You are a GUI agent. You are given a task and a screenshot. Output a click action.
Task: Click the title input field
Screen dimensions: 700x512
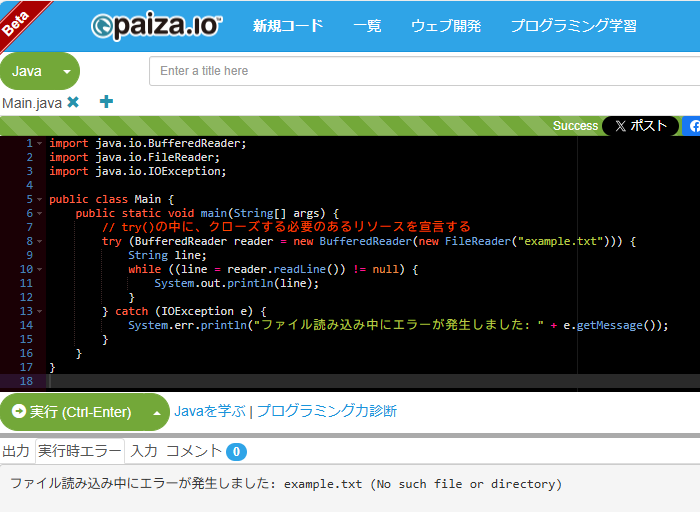coord(424,71)
